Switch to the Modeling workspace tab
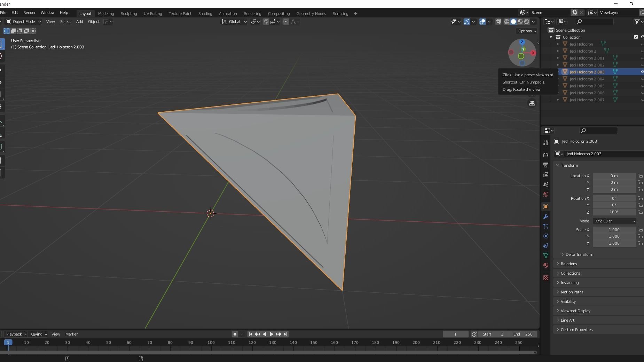Screen dimensions: 644x362 click(x=106, y=14)
